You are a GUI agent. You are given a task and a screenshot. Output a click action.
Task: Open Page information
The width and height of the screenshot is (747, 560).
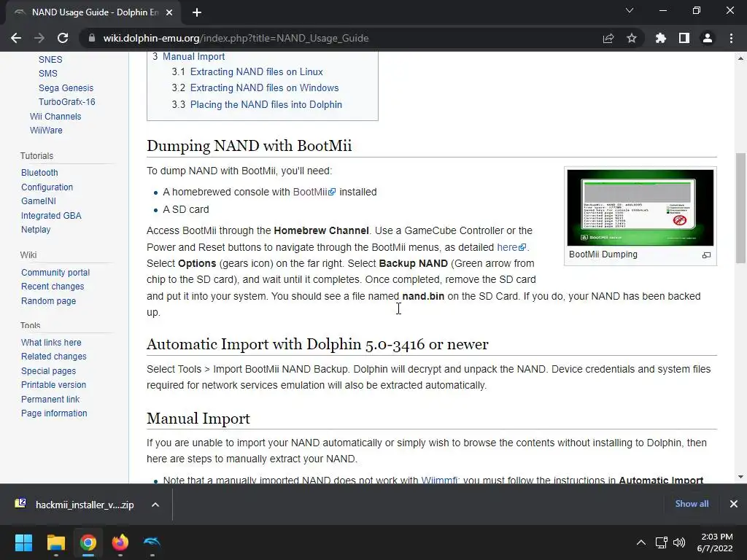[54, 413]
